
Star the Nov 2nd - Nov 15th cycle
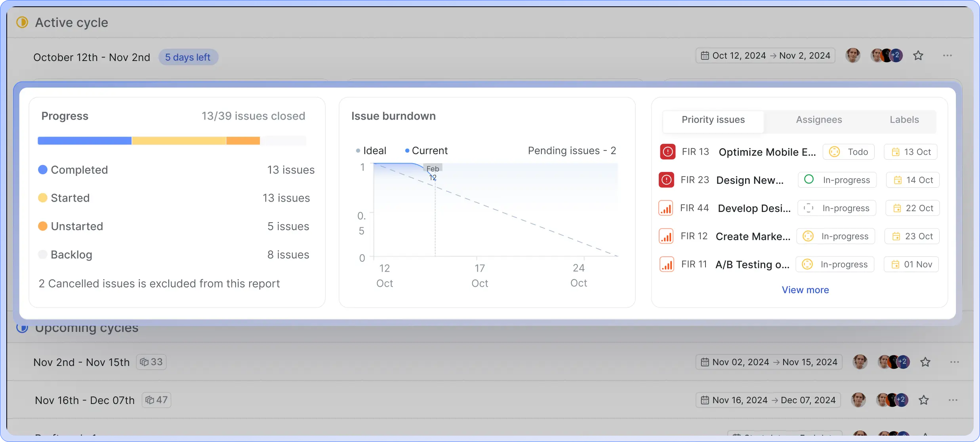point(925,362)
